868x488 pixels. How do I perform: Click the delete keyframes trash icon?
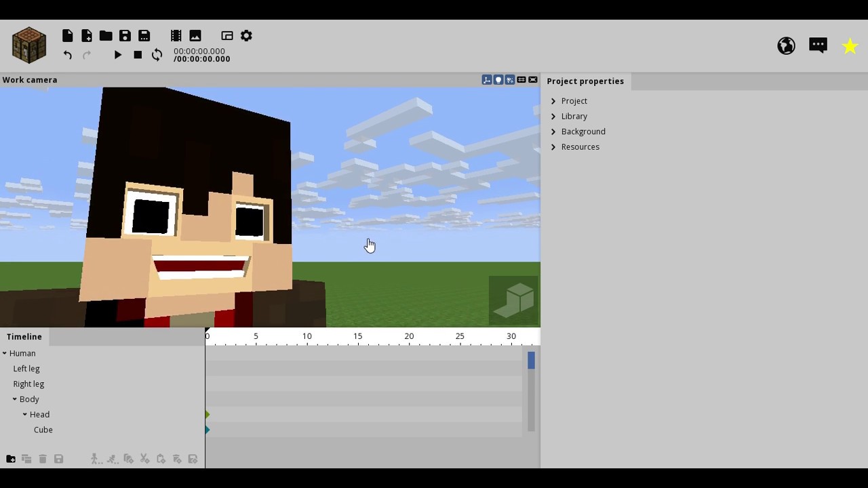tap(177, 459)
